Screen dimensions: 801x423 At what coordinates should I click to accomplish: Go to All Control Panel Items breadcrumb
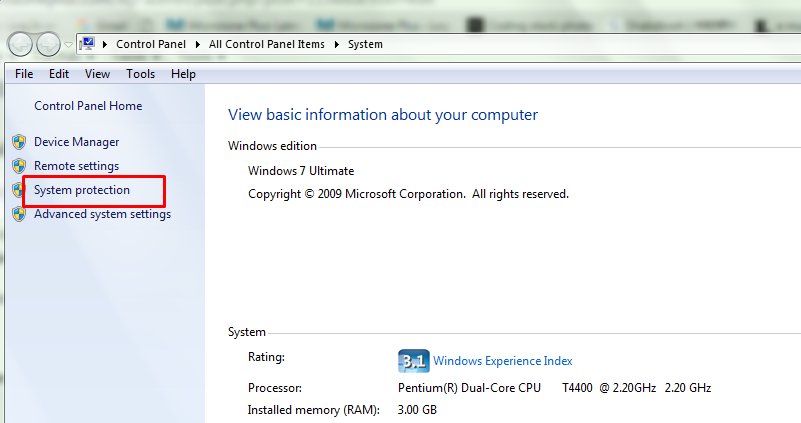point(267,44)
